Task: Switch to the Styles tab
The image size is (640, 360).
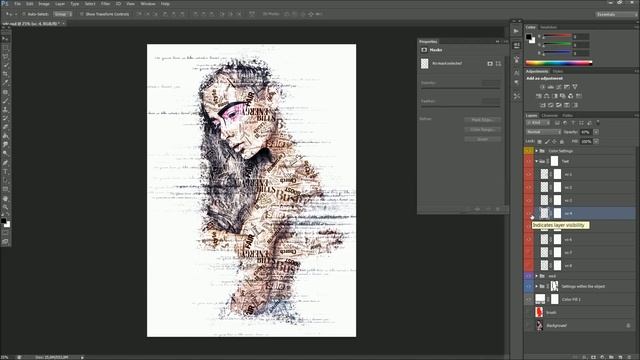Action: (558, 71)
